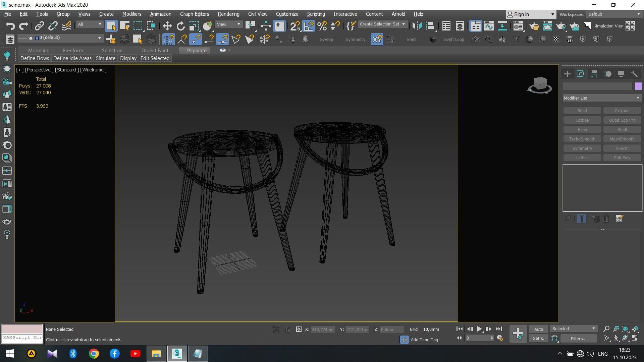This screenshot has width=644, height=362.
Task: Choose the Select and Move tool
Action: click(167, 26)
